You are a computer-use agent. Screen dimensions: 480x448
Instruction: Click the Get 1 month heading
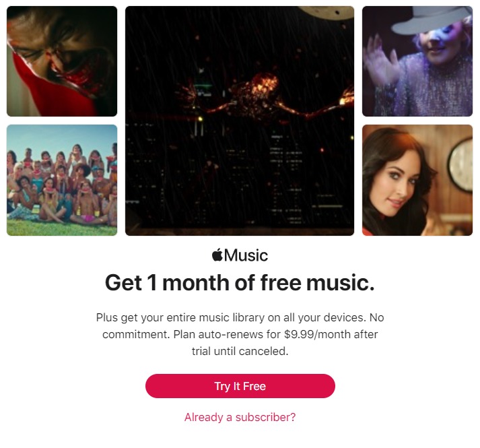click(240, 283)
